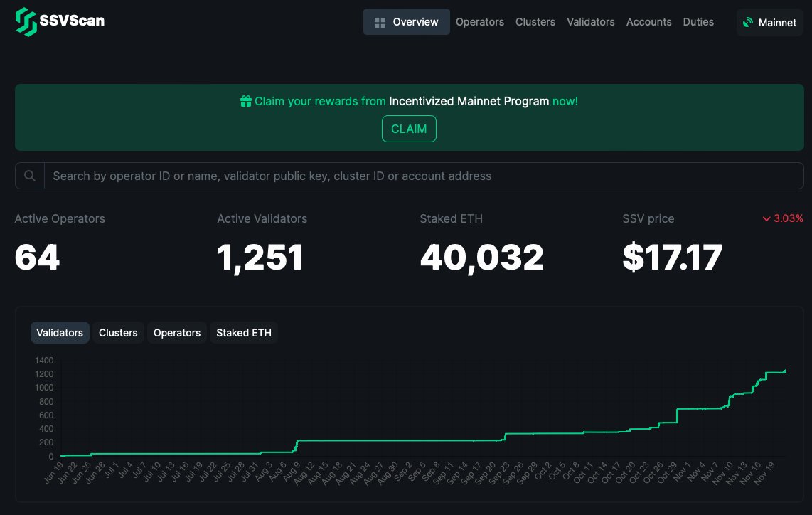Click the Staked ETH value 40,032
The width and height of the screenshot is (812, 515).
pos(481,257)
